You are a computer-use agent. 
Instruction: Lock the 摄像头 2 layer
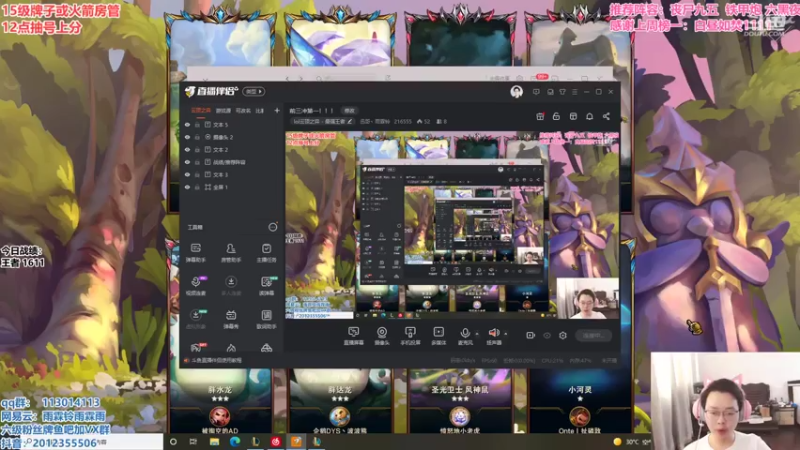pyautogui.click(x=197, y=137)
